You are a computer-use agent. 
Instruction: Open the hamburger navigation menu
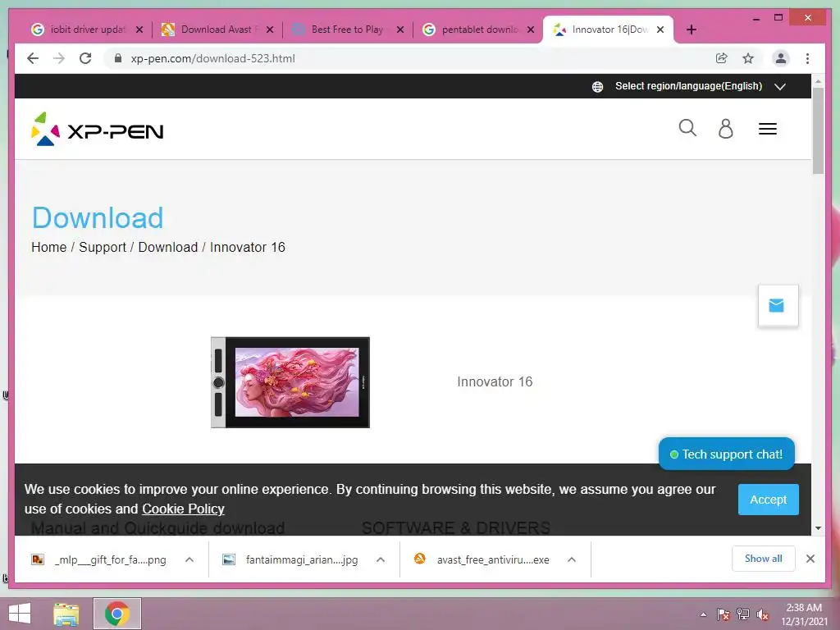[x=768, y=129]
